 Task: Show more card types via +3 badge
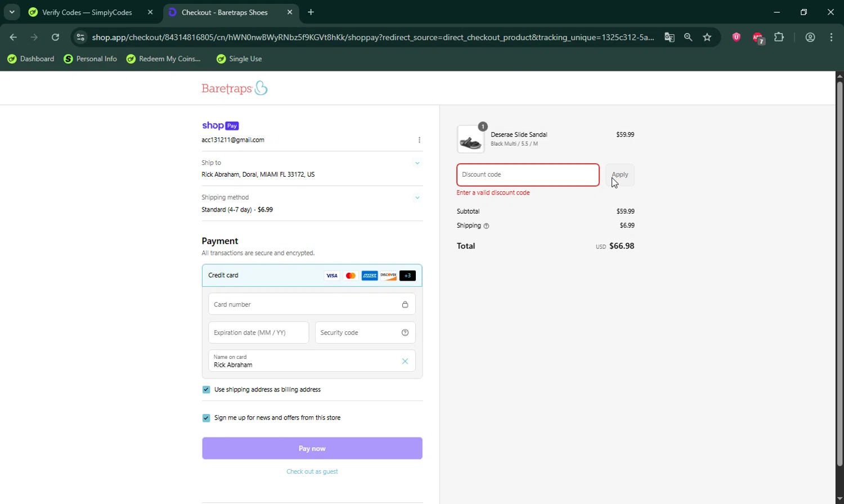pos(407,276)
